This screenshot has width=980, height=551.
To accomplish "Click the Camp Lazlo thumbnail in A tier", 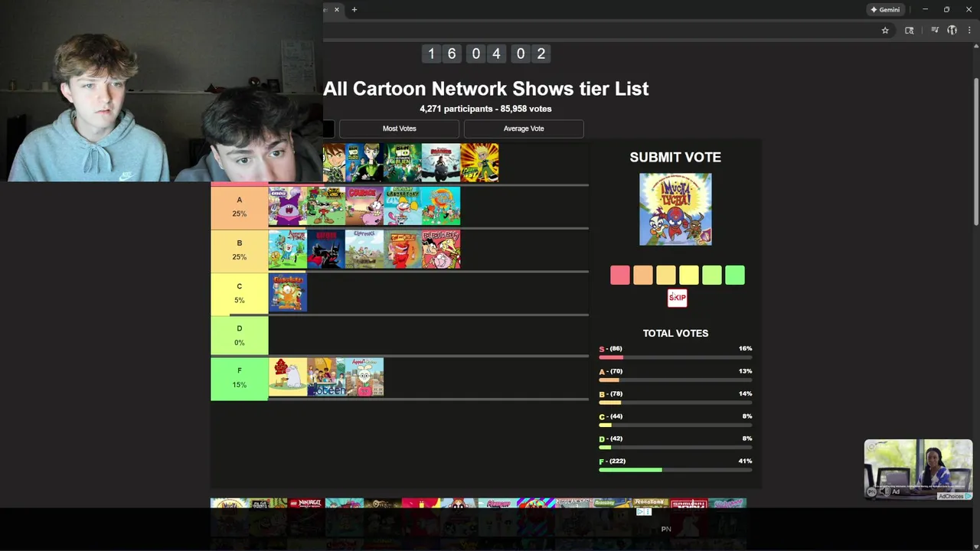I will 441,206.
